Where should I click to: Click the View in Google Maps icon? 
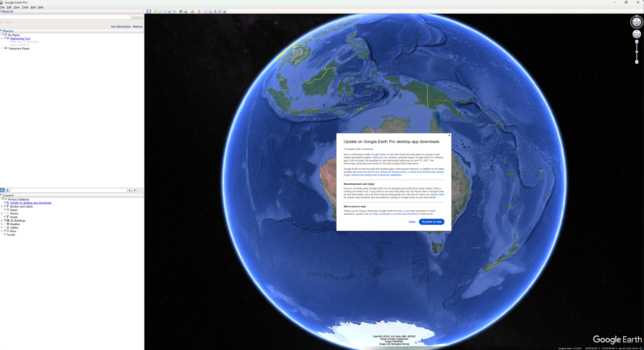[220, 12]
